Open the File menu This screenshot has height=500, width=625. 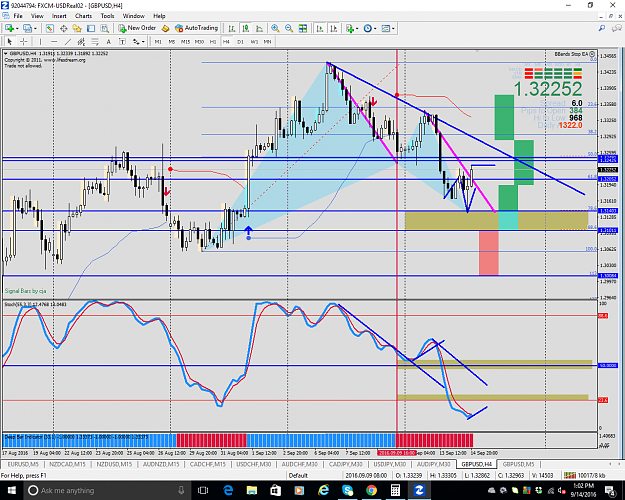18,16
